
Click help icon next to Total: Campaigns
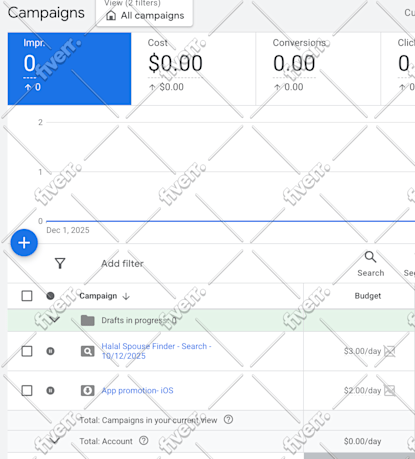coord(228,419)
